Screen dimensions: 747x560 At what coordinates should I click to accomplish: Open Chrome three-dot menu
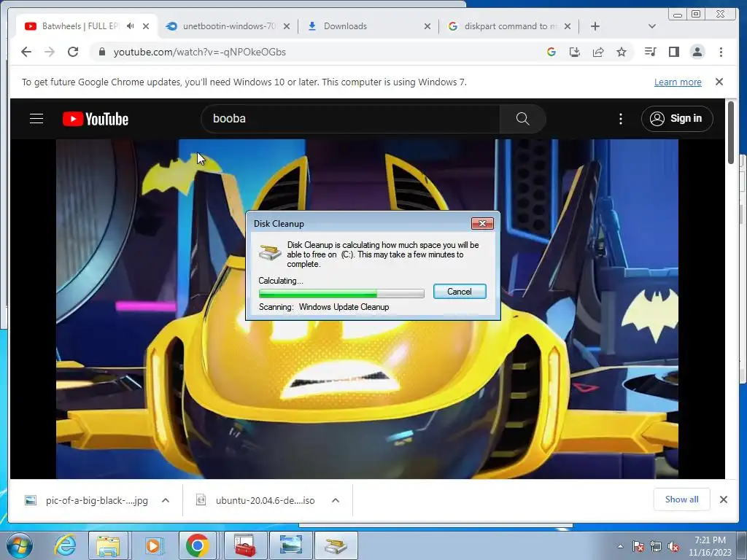pyautogui.click(x=721, y=52)
